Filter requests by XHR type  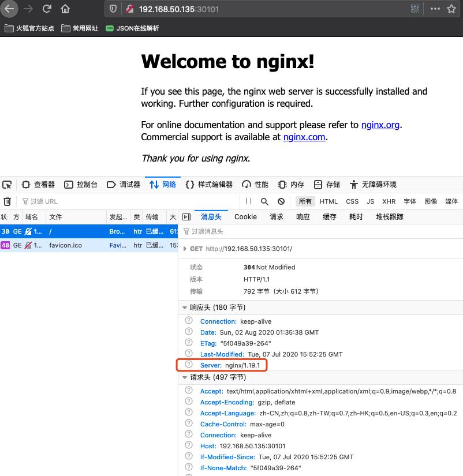[389, 201]
